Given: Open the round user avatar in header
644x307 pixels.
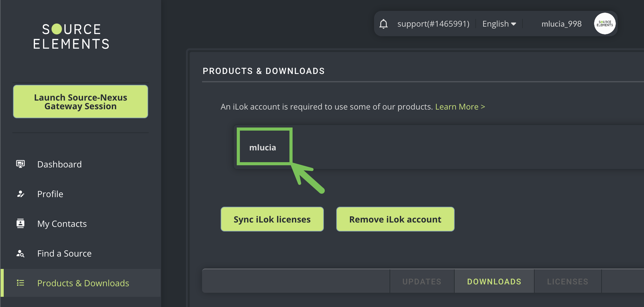Looking at the screenshot, I should [604, 24].
